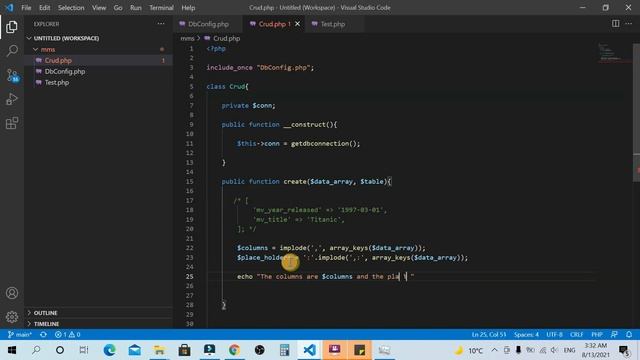Click the mms breadcrumb item
The height and width of the screenshot is (360, 640).
(x=187, y=38)
